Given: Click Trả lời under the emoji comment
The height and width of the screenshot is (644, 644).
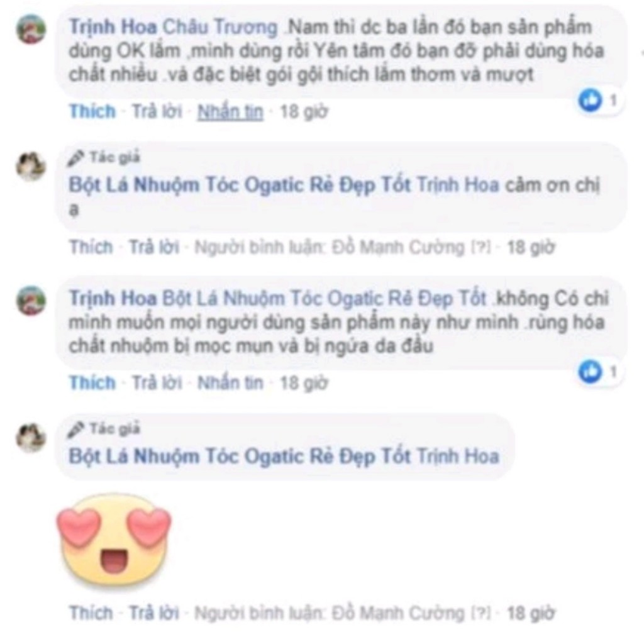Looking at the screenshot, I should click(154, 613).
